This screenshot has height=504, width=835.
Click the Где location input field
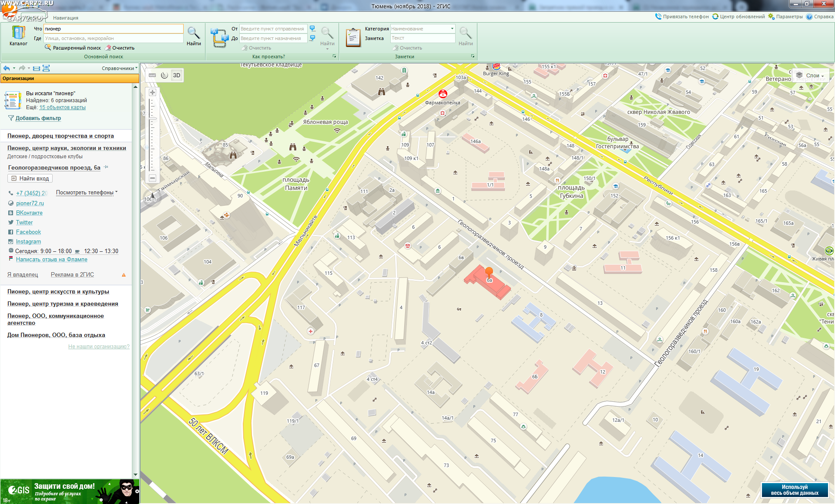(113, 38)
